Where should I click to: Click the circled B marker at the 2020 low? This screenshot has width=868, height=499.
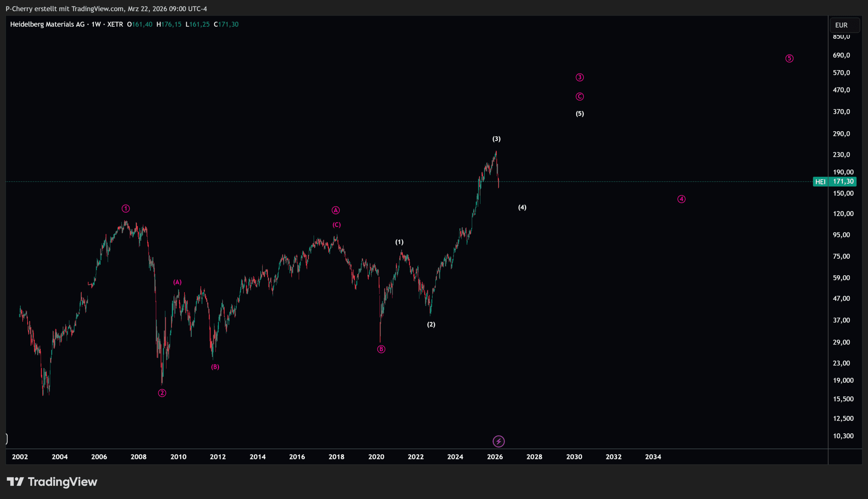coord(381,349)
